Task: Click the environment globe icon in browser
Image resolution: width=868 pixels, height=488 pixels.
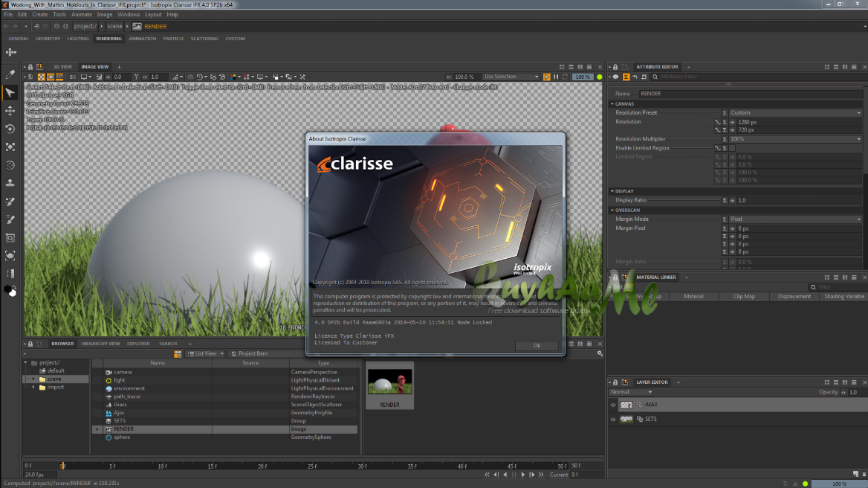Action: [x=108, y=389]
